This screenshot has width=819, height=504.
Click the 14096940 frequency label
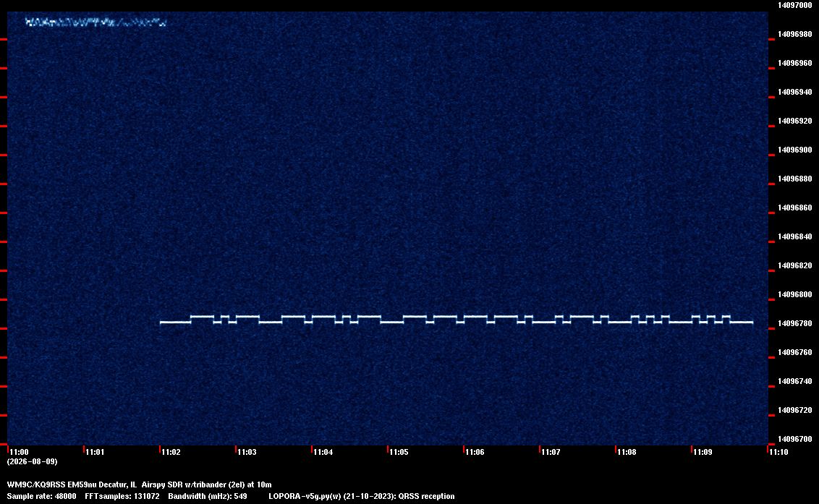tap(794, 92)
